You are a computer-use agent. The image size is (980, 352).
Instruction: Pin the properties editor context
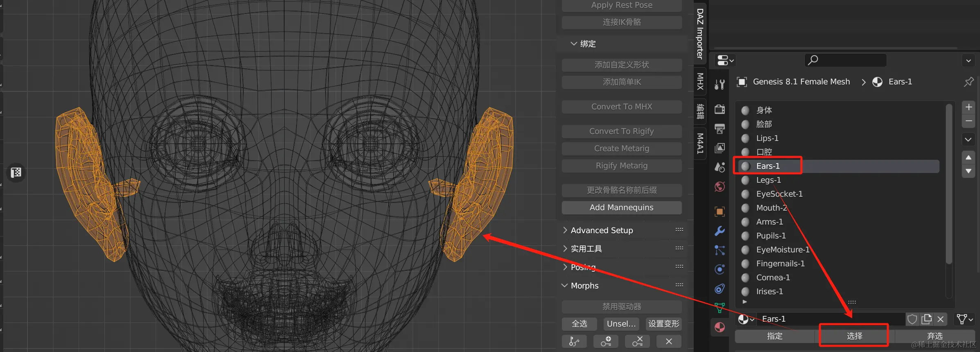pos(969,82)
